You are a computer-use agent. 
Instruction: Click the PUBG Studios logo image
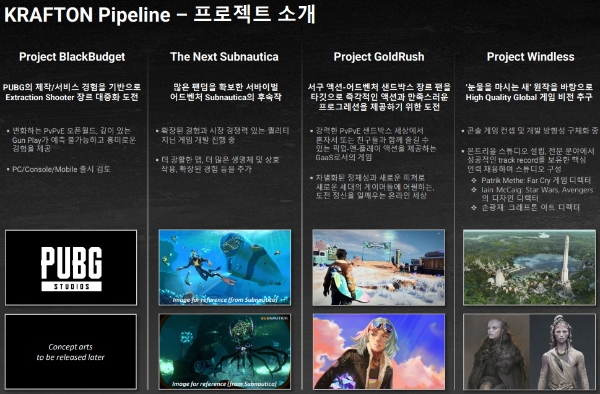tap(71, 267)
